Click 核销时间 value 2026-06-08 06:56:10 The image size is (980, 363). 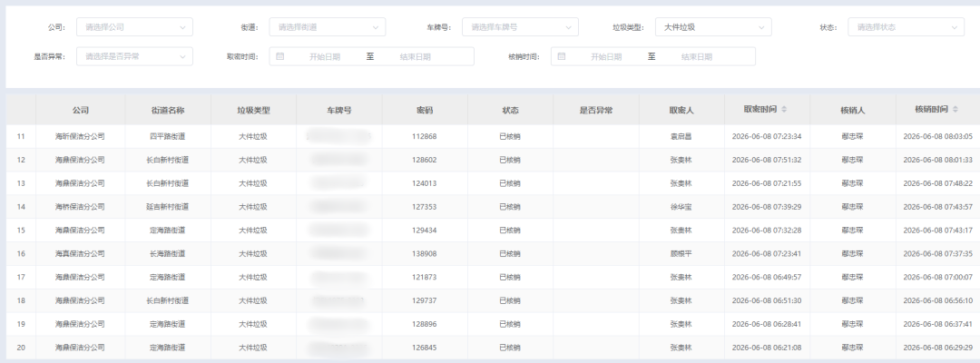click(x=938, y=300)
